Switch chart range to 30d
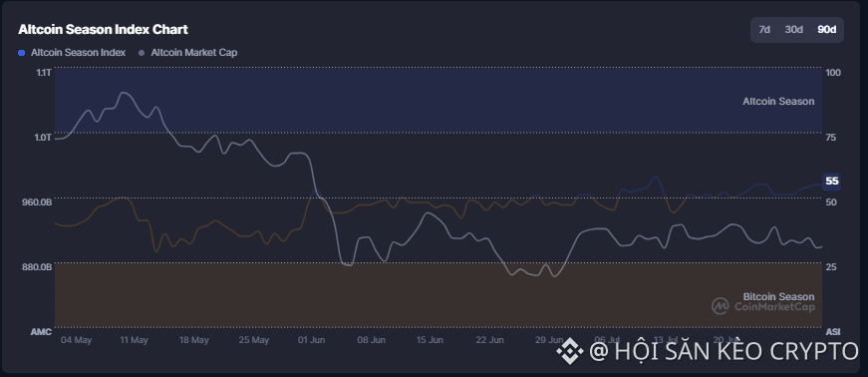Image resolution: width=868 pixels, height=377 pixels. pyautogui.click(x=793, y=30)
